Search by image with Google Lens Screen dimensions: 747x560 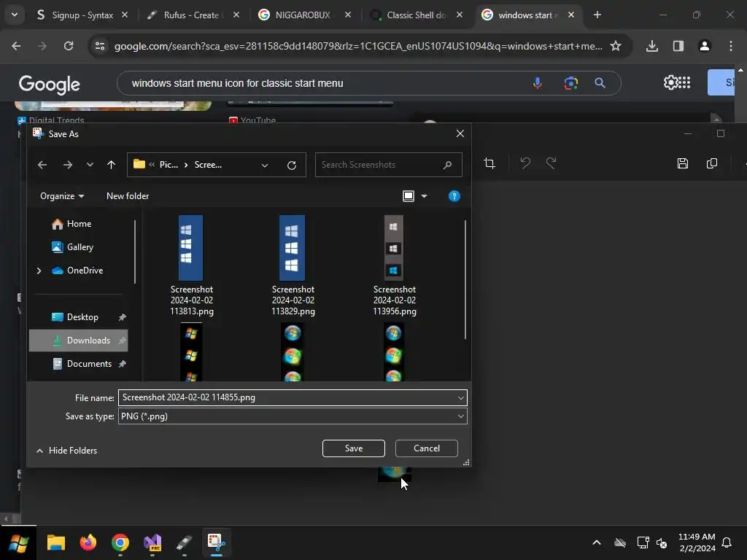click(x=570, y=83)
